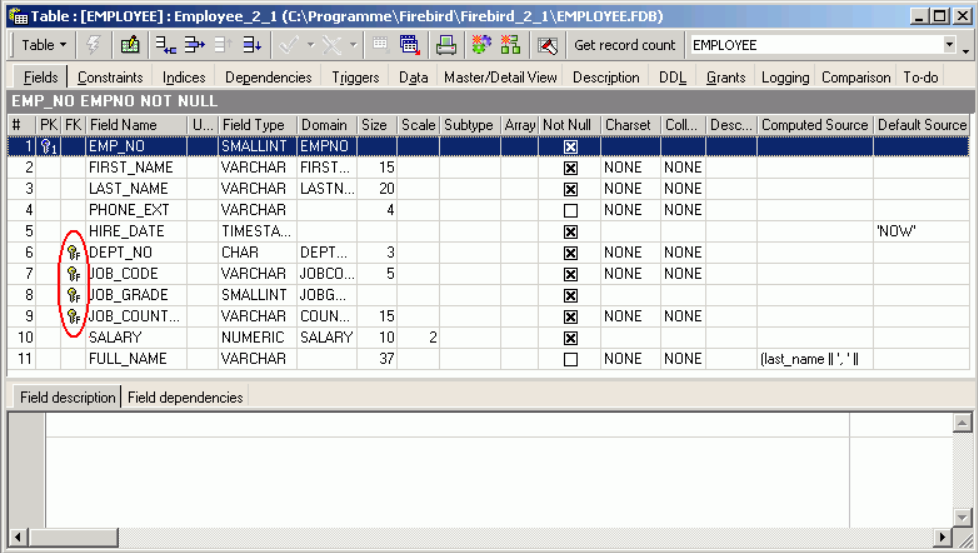
Task: Switch to Field dependencies tab
Action: tap(185, 397)
